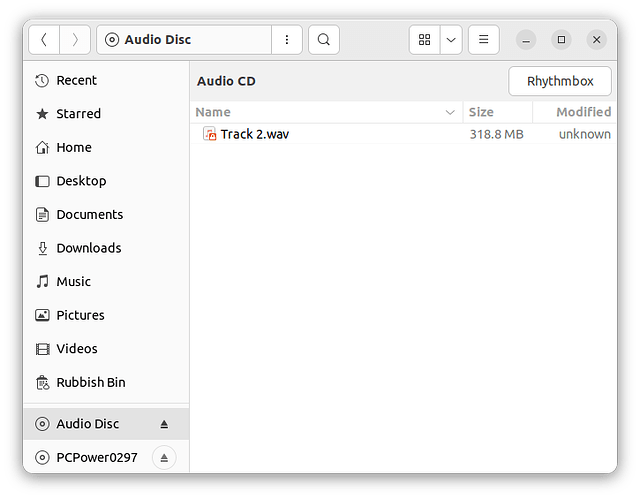The image size is (640, 499).
Task: Eject the PCPower0297 disc
Action: [x=164, y=458]
